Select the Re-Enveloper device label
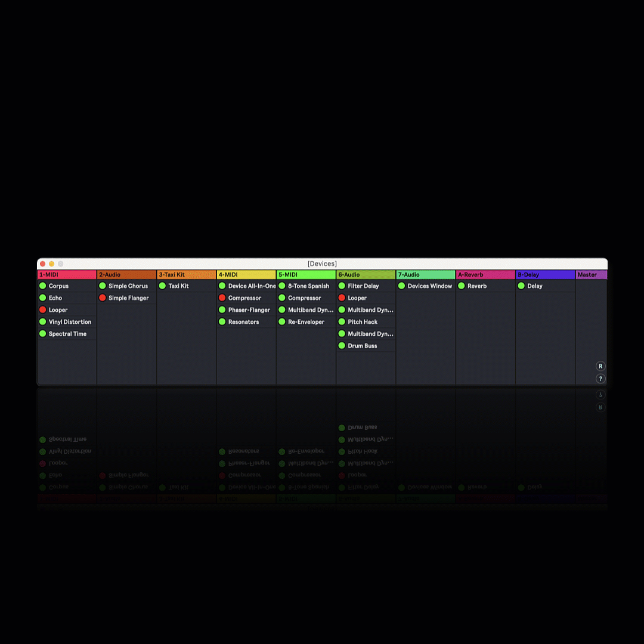 click(306, 322)
